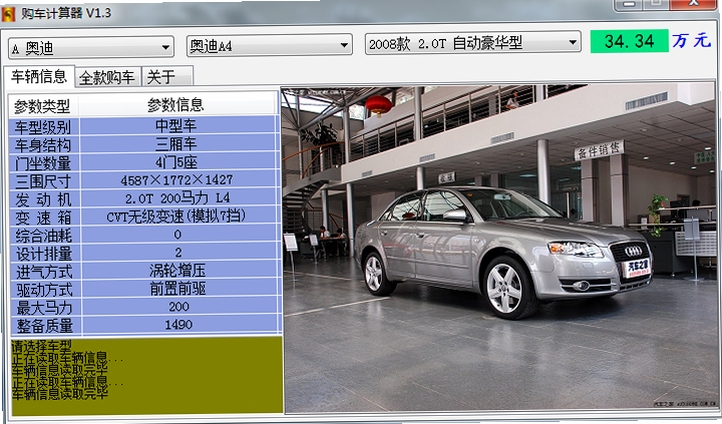
Task: Select the 综合油耗 value cell showing 0
Action: [x=179, y=234]
